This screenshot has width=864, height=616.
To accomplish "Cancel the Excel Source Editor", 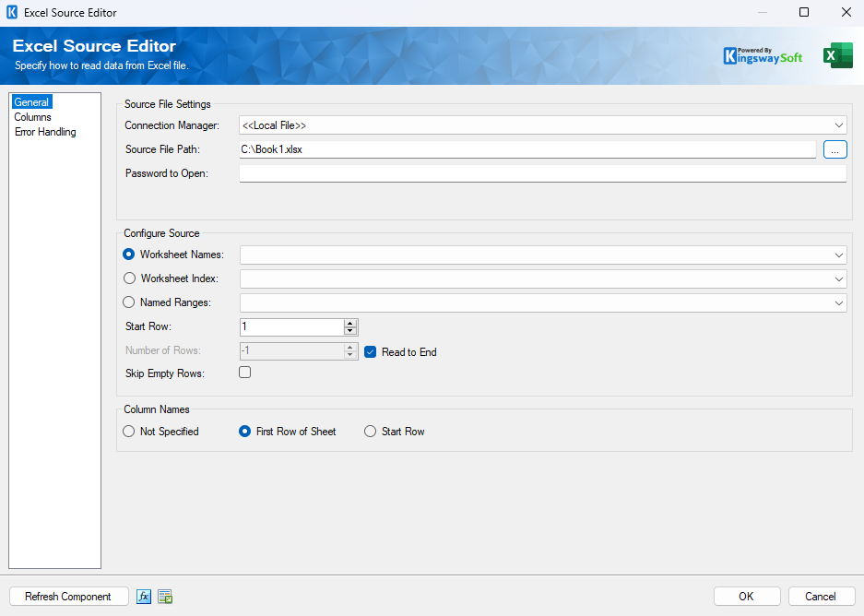I will pos(821,596).
